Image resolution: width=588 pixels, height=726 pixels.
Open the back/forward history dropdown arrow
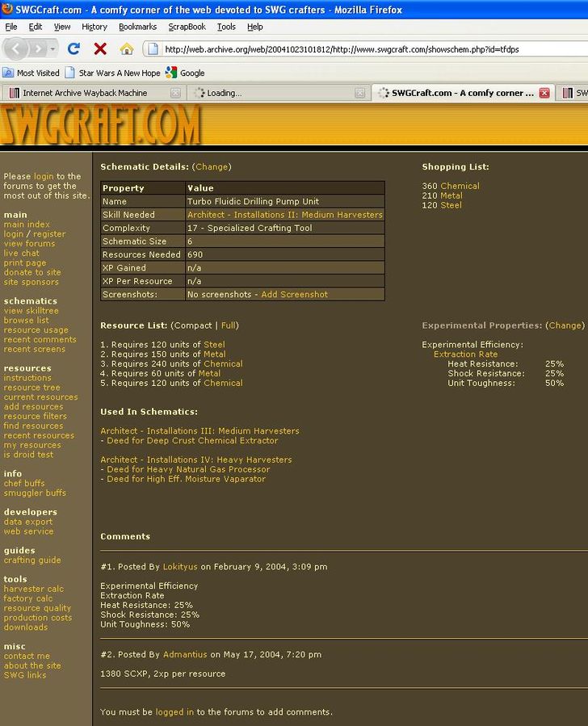(x=52, y=49)
